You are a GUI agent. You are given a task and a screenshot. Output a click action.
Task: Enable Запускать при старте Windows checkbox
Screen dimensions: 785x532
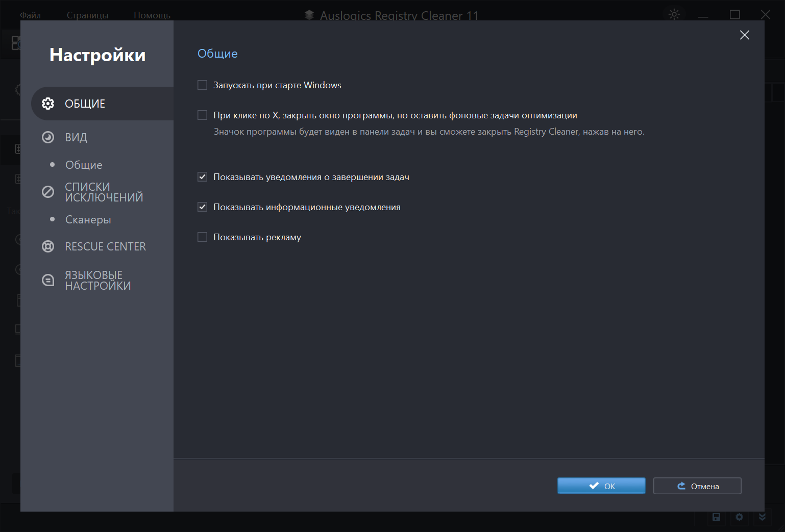point(203,85)
